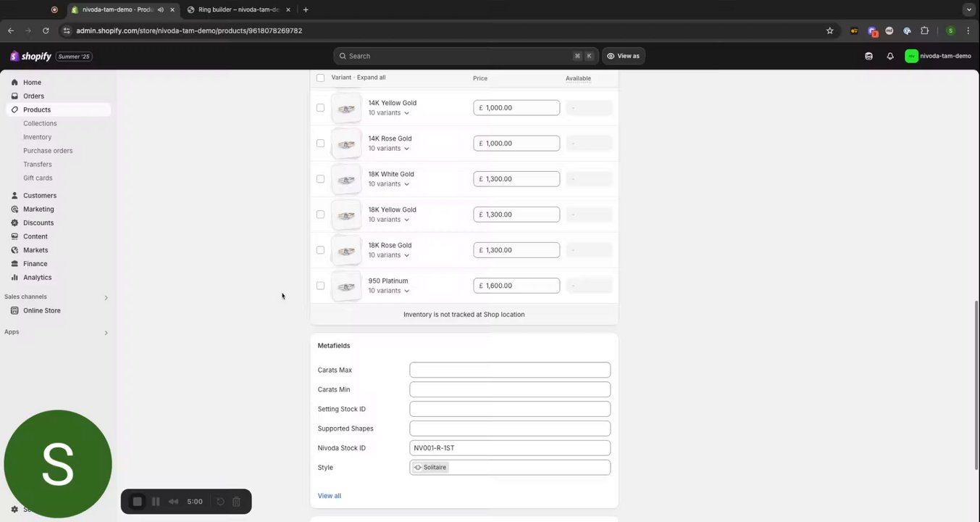
Task: Pause the screen recording
Action: 156,502
